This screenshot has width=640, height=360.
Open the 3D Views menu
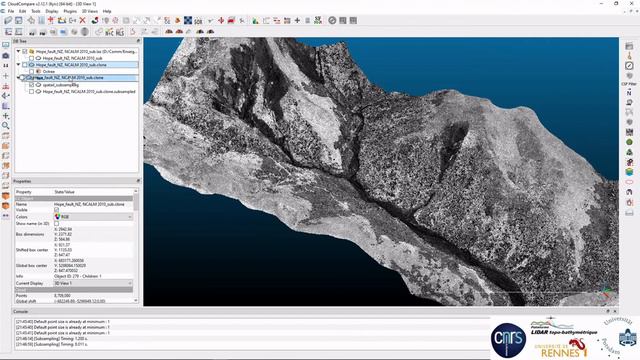pyautogui.click(x=90, y=11)
